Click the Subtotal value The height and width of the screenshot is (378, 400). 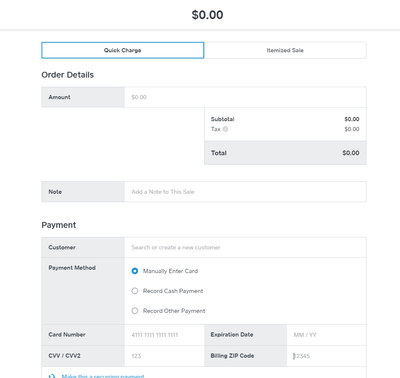[x=352, y=119]
